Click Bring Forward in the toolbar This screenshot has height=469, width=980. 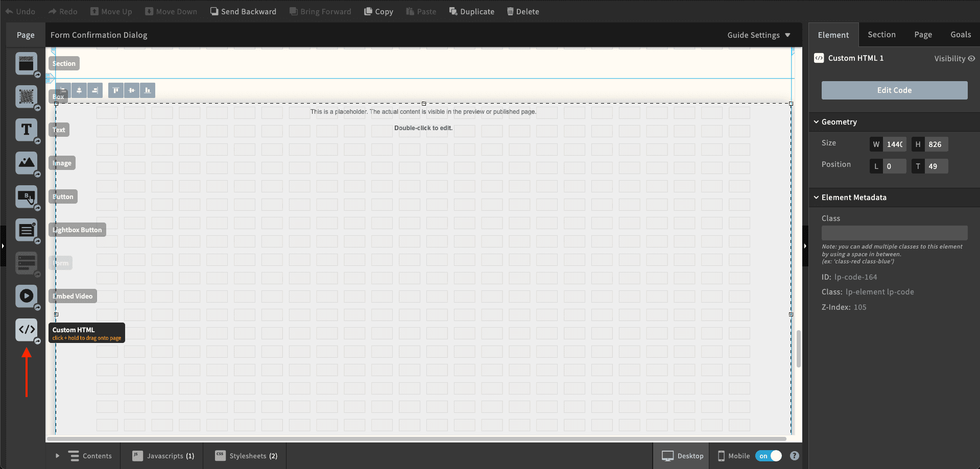point(320,11)
